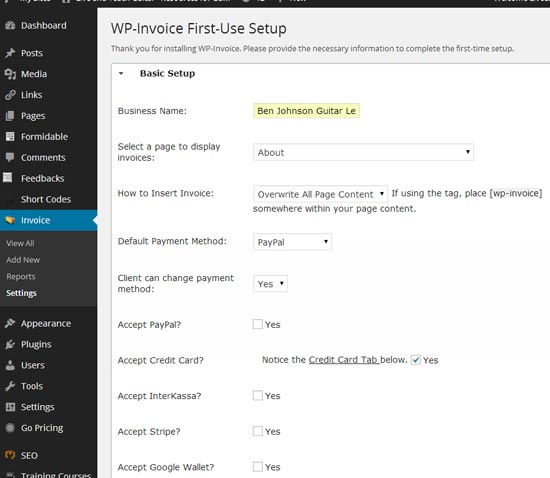This screenshot has width=550, height=478.
Task: Click the Go Pricing icon
Action: coord(10,427)
